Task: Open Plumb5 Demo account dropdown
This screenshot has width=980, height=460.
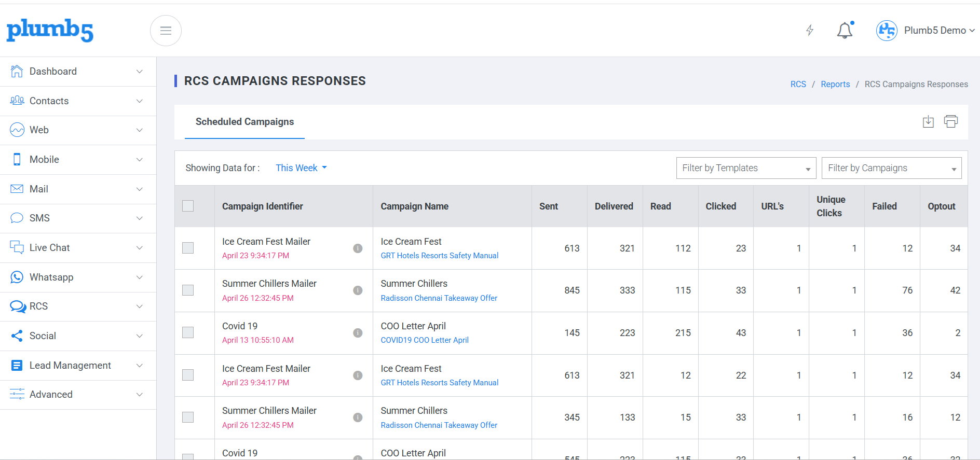Action: [x=939, y=31]
